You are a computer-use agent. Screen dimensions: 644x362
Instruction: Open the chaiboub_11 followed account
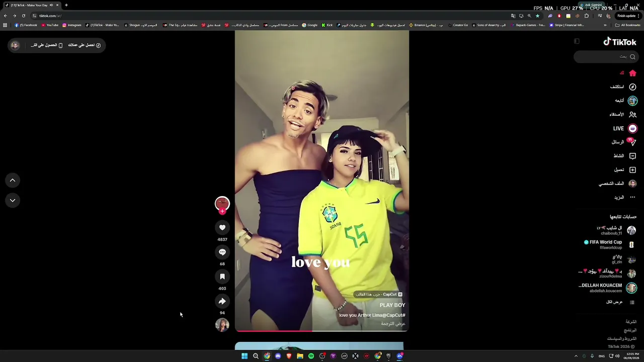[x=616, y=230]
